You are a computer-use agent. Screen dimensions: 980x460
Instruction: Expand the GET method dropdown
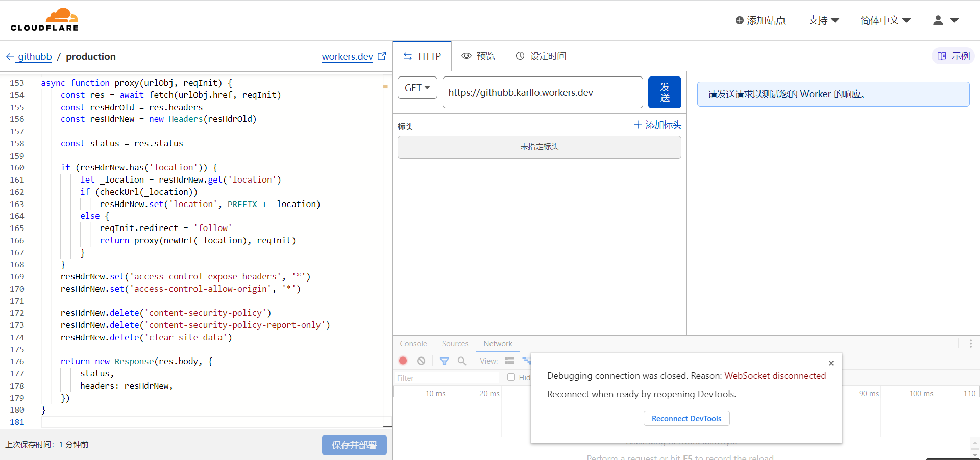tap(417, 88)
